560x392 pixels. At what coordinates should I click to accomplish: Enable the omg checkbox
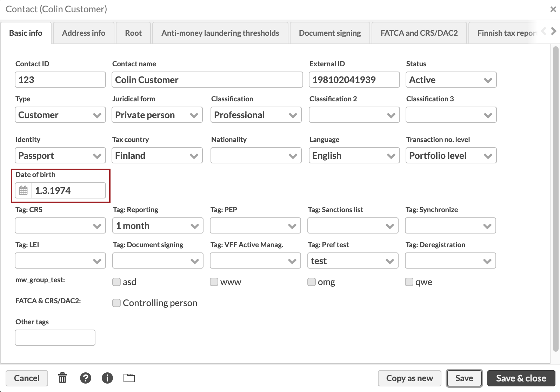click(x=312, y=282)
